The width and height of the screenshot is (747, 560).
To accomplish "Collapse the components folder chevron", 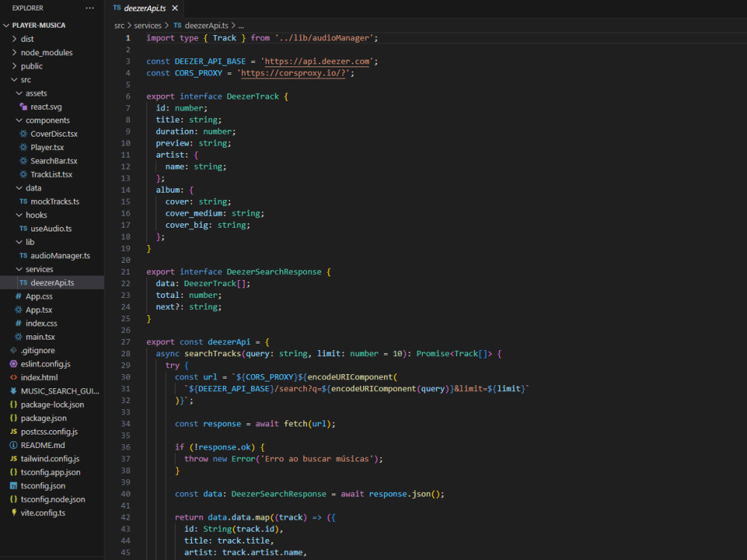I will tap(19, 120).
